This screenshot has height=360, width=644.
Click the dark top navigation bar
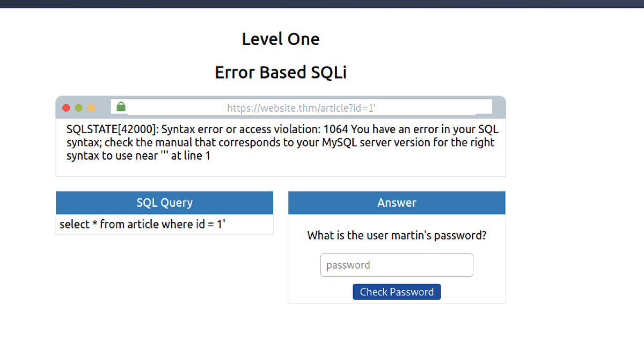coord(322,4)
